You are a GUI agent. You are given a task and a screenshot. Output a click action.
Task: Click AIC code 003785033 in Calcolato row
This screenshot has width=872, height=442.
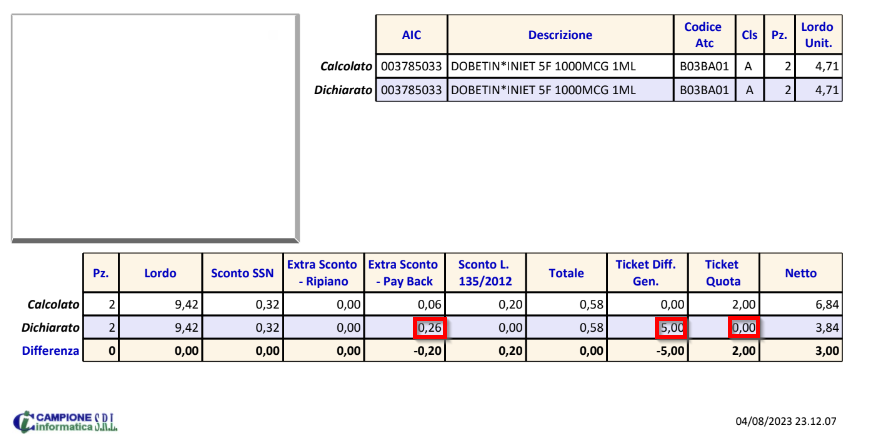click(x=411, y=67)
